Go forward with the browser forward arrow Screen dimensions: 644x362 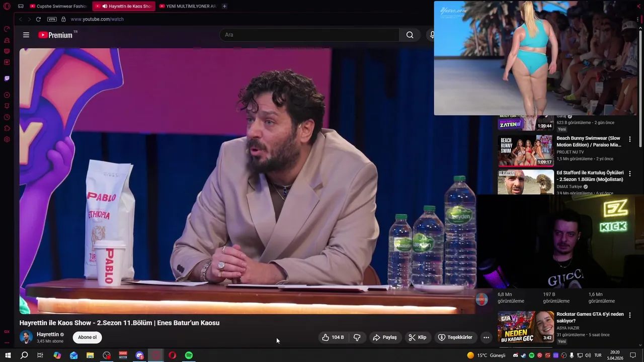(x=29, y=19)
